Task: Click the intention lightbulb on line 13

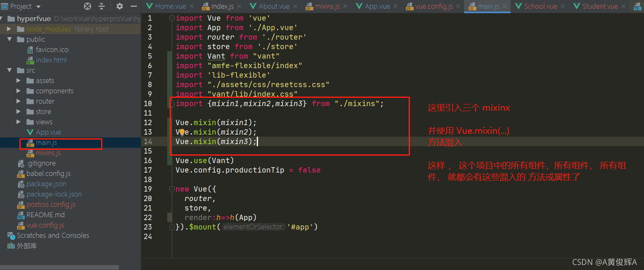Action: (x=182, y=132)
